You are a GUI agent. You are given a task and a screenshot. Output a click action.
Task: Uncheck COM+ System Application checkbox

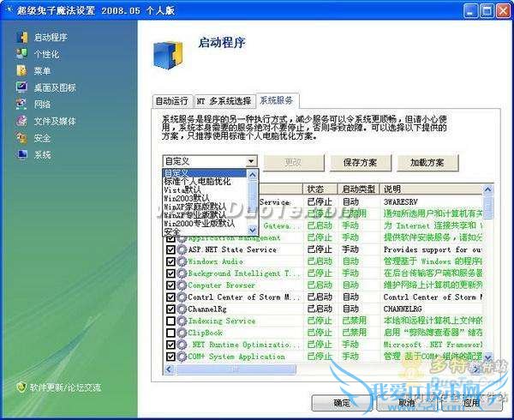point(170,357)
